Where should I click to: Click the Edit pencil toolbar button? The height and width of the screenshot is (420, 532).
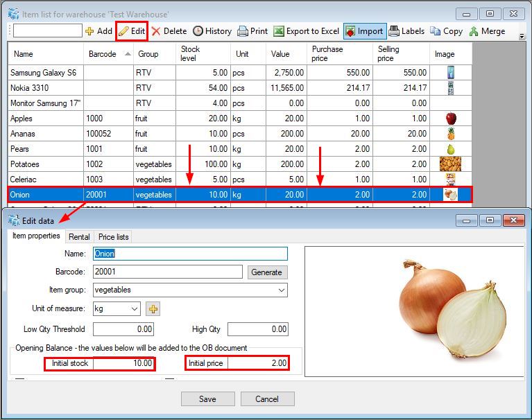pyautogui.click(x=132, y=31)
